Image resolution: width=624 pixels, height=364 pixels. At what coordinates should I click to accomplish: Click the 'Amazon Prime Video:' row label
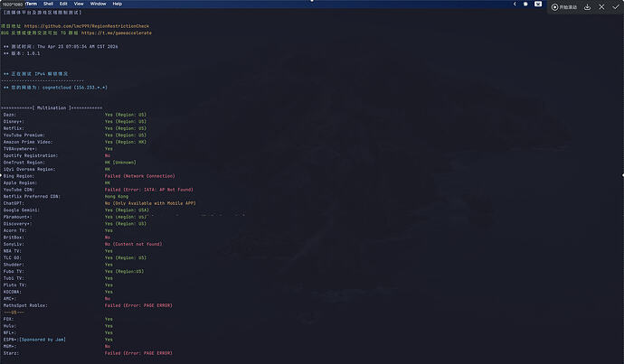(x=28, y=142)
